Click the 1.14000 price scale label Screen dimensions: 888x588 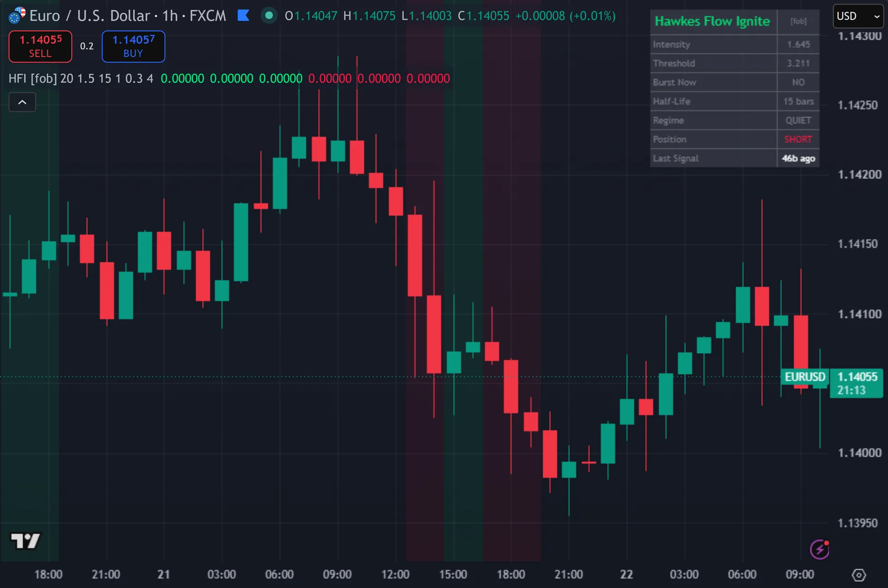(860, 453)
